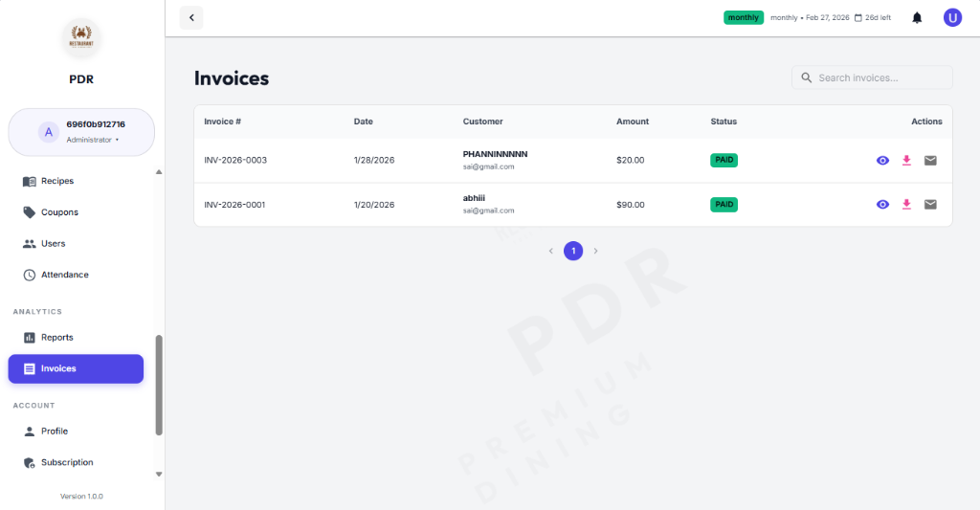Screen dimensions: 980x510
Task: Click the date 1/20/2026
Action: click(x=374, y=205)
